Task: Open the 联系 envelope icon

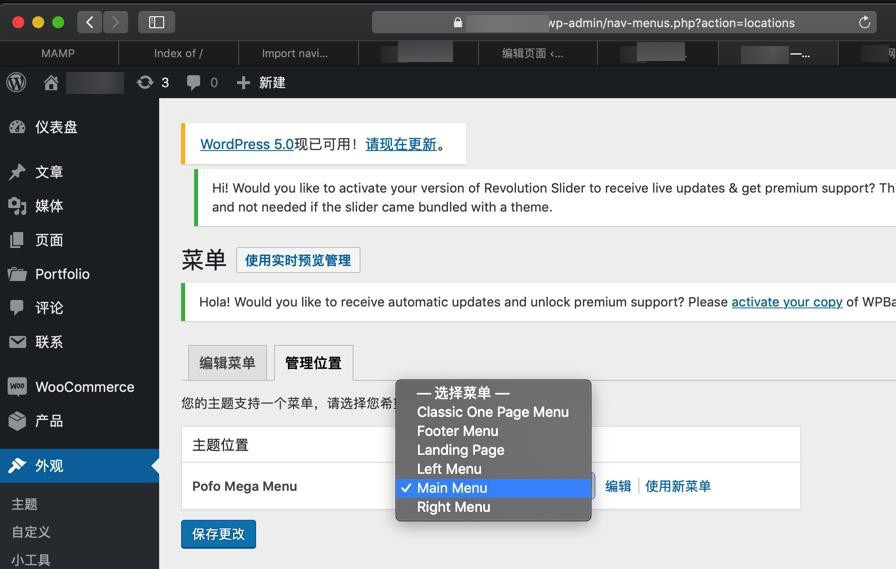Action: [17, 342]
